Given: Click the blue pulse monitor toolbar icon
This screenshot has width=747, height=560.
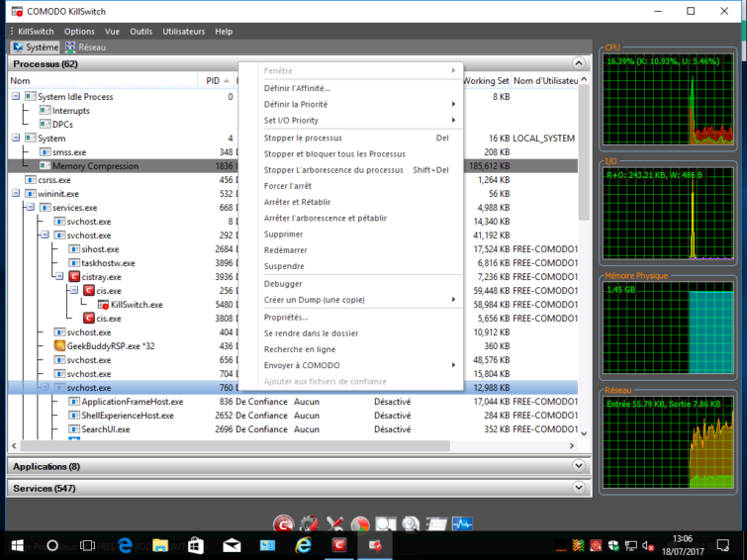Looking at the screenshot, I should pyautogui.click(x=462, y=524).
